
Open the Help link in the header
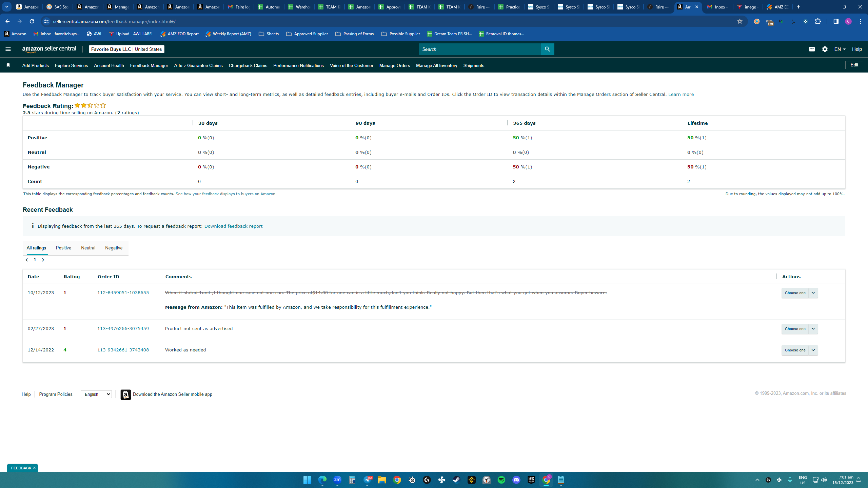point(857,49)
